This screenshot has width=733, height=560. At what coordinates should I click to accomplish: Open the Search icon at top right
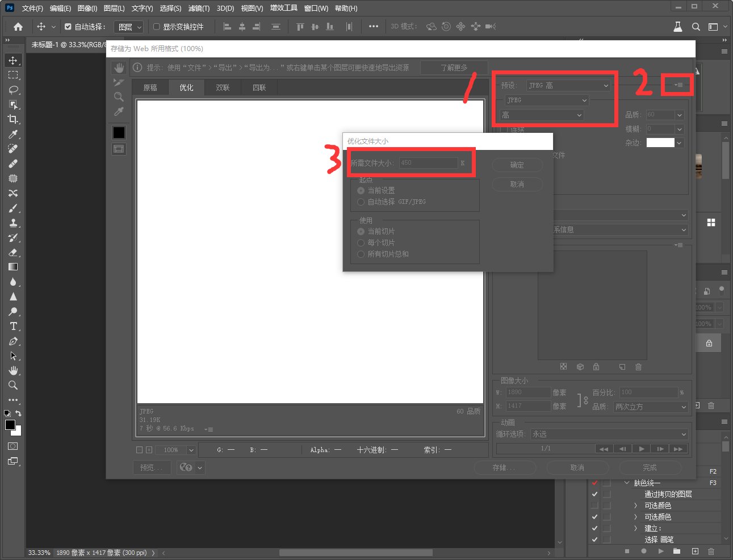pyautogui.click(x=696, y=27)
